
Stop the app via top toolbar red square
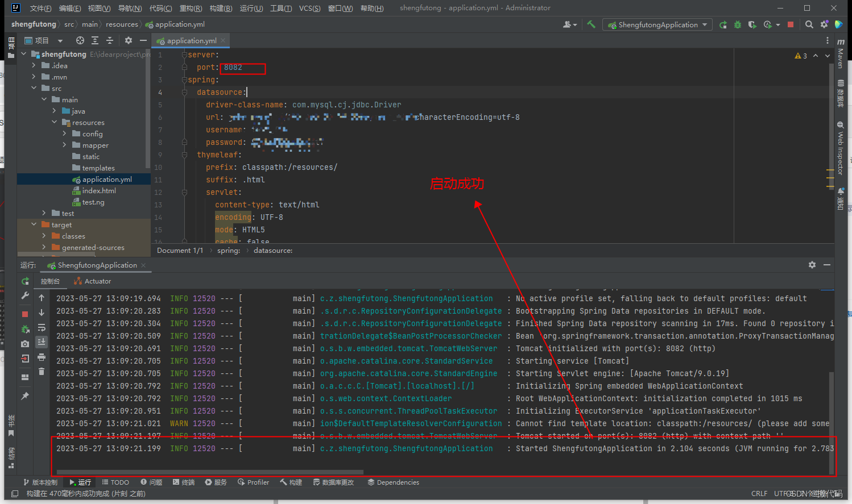tap(791, 24)
